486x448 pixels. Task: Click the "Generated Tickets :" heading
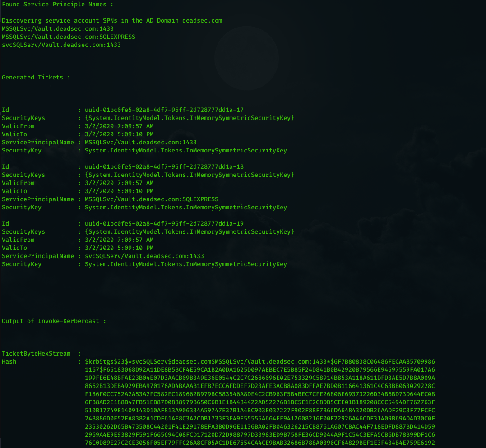pos(36,78)
